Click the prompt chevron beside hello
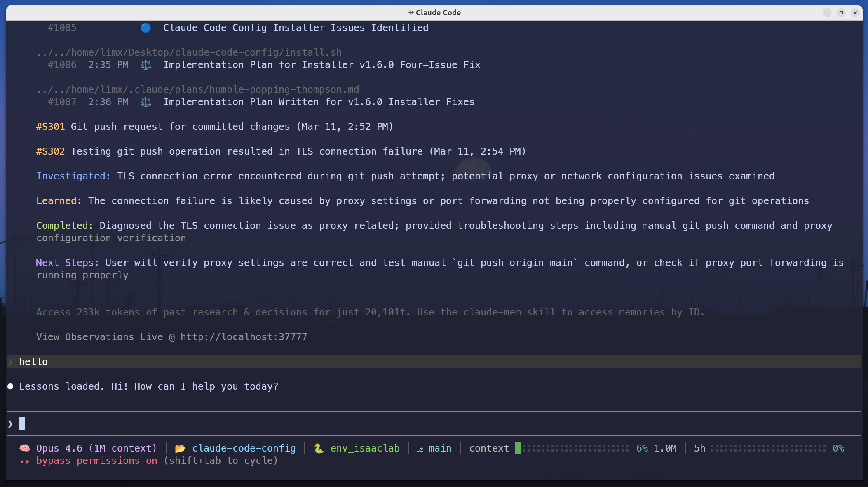The width and height of the screenshot is (868, 487). tap(10, 362)
